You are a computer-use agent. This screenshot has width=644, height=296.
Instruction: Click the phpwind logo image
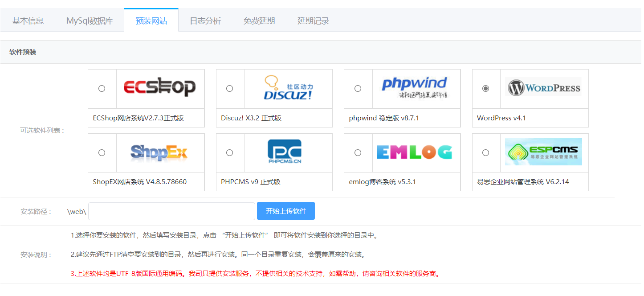point(415,88)
